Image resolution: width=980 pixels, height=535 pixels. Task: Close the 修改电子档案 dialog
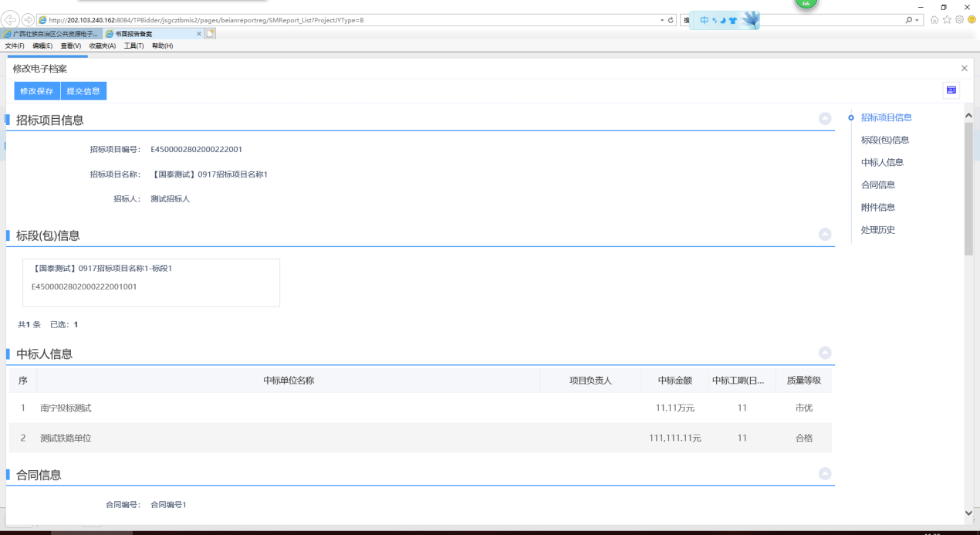(x=964, y=69)
